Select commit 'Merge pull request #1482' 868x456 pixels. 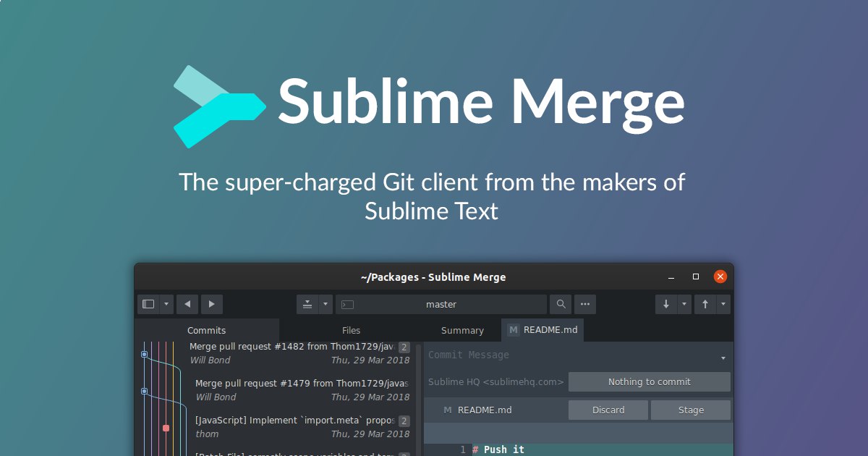[300, 353]
